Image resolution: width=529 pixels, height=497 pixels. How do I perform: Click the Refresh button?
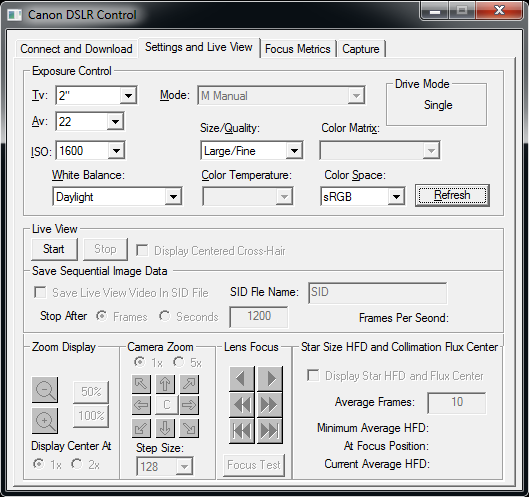coord(452,195)
